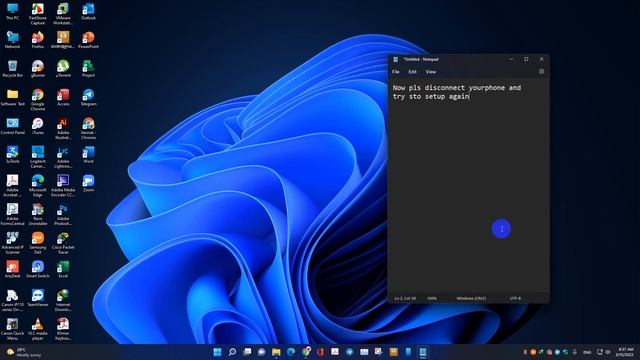The height and width of the screenshot is (360, 640).
Task: Select the Smart Switch desktop icon
Action: [x=38, y=269]
